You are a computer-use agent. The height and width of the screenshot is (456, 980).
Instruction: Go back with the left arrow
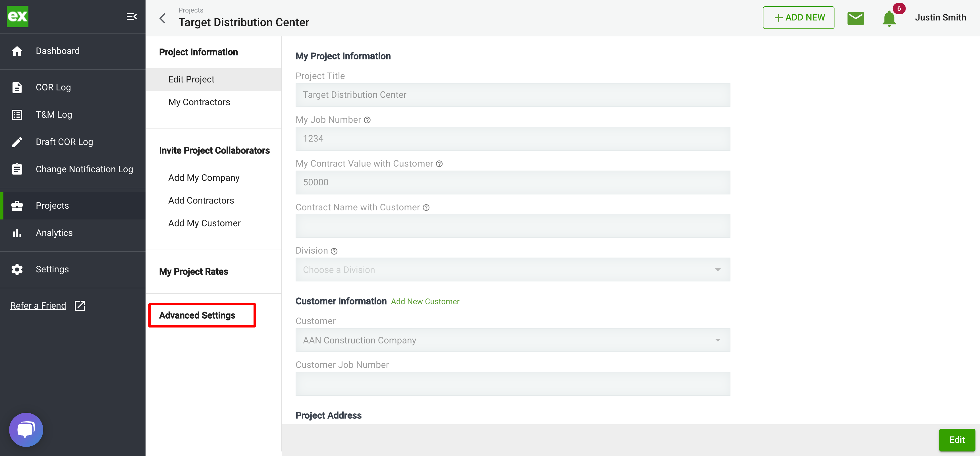(x=163, y=18)
